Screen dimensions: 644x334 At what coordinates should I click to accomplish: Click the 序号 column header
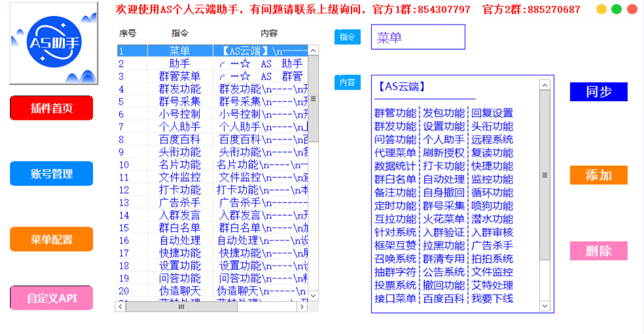[x=128, y=33]
